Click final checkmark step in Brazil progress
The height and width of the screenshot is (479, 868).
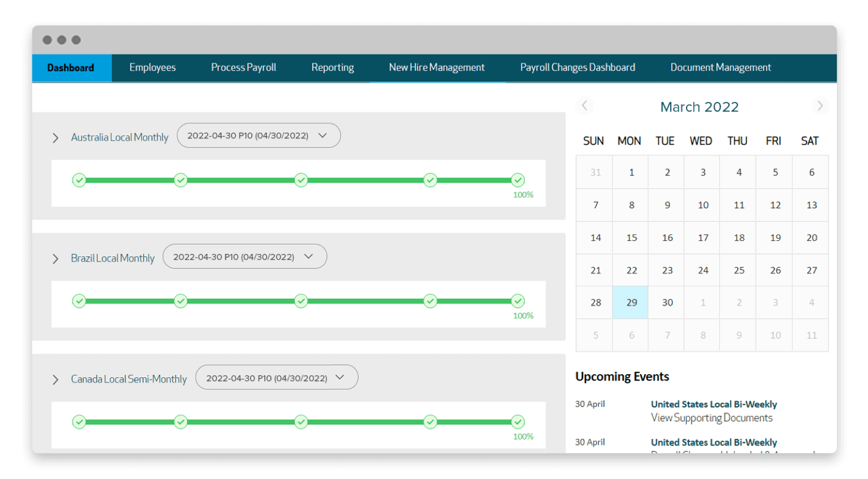518,301
